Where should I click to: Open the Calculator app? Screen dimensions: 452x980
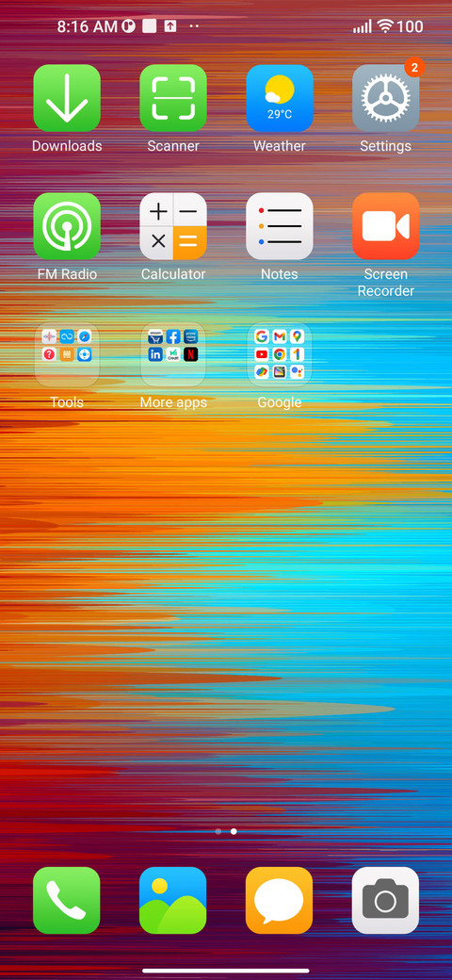(x=173, y=226)
